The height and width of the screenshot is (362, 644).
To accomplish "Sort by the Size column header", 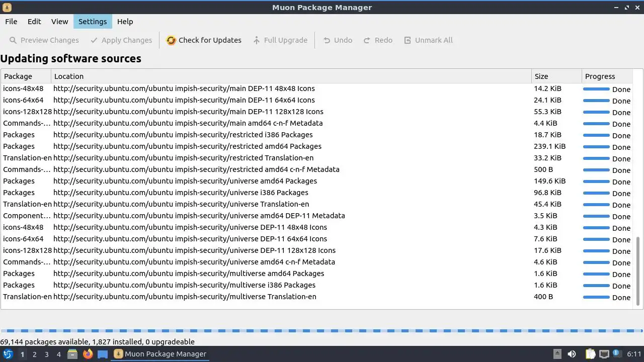I will coord(556,76).
